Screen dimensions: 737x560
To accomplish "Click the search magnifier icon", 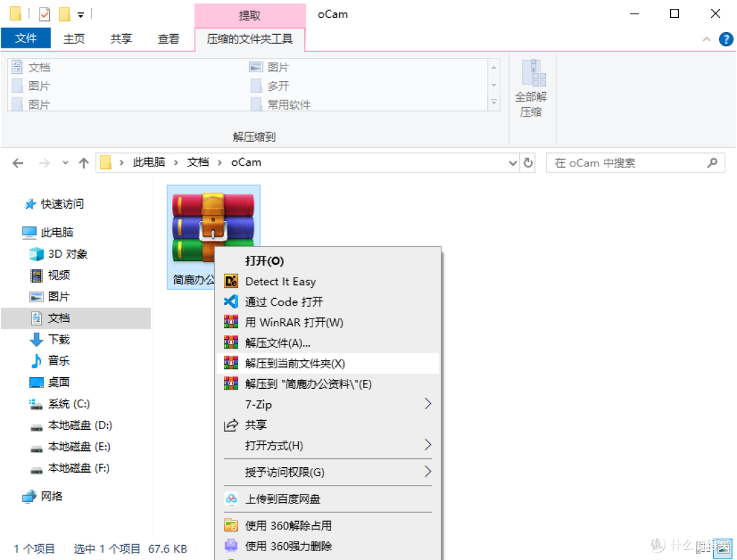I will [712, 162].
